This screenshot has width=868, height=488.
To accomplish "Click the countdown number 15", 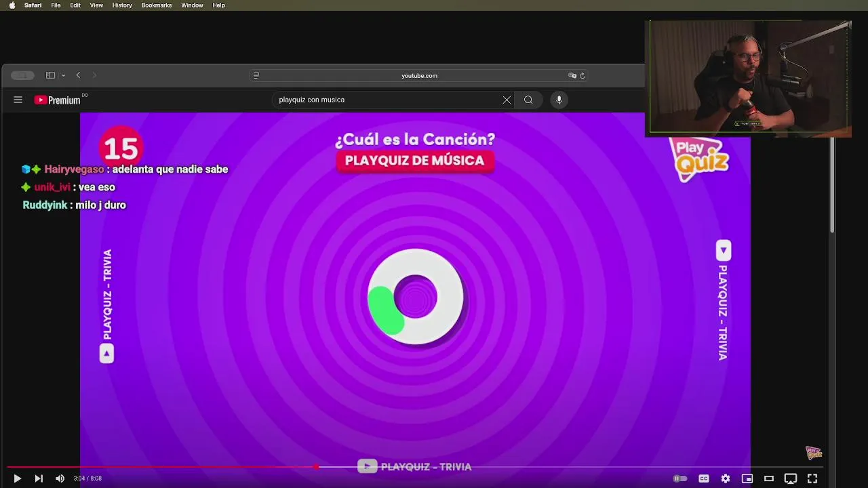I will (x=121, y=148).
